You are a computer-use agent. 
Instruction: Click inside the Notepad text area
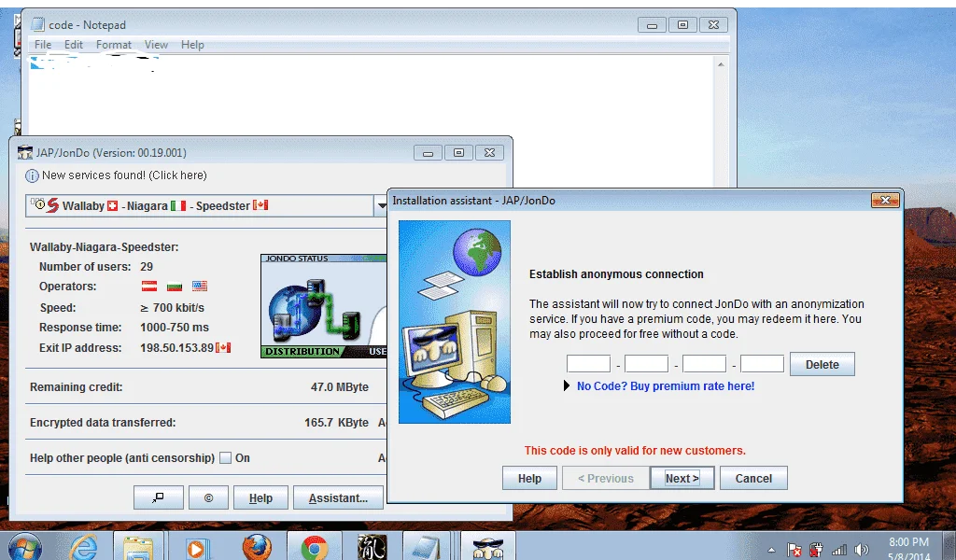click(x=371, y=122)
